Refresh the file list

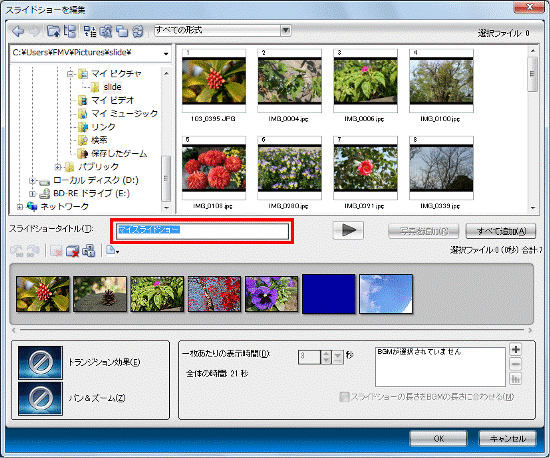tap(138, 31)
